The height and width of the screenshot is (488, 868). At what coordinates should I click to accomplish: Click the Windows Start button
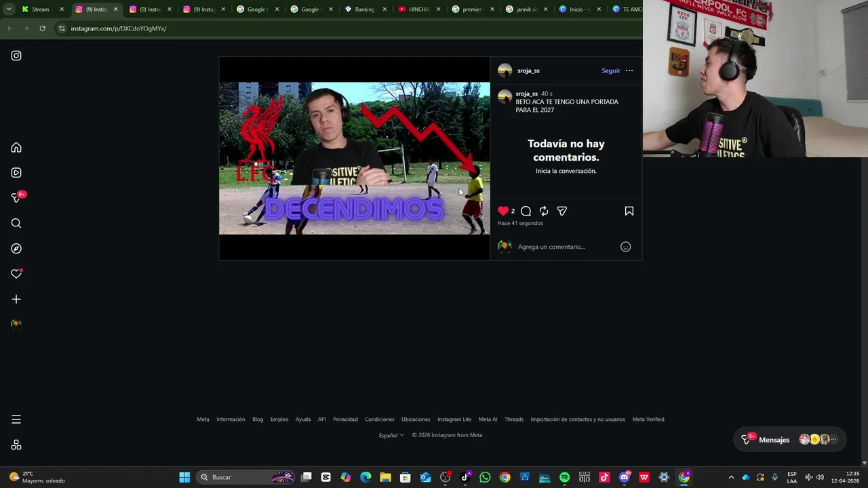click(184, 477)
